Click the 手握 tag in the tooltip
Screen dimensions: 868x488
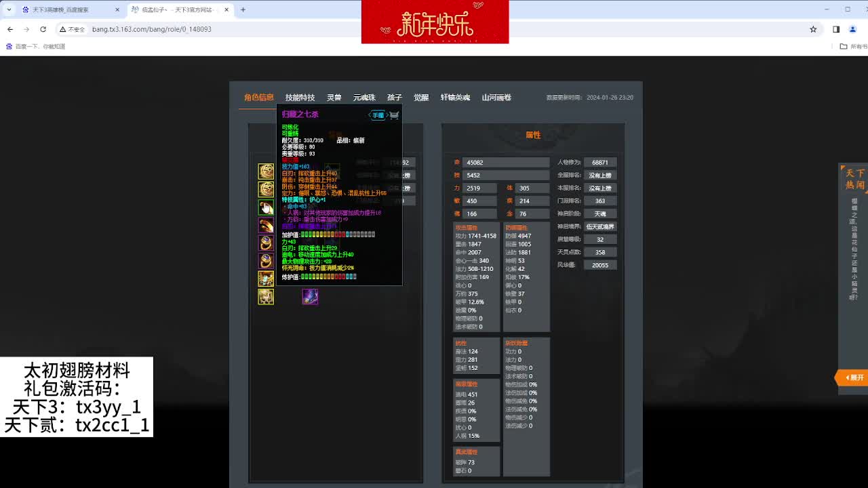pos(378,115)
